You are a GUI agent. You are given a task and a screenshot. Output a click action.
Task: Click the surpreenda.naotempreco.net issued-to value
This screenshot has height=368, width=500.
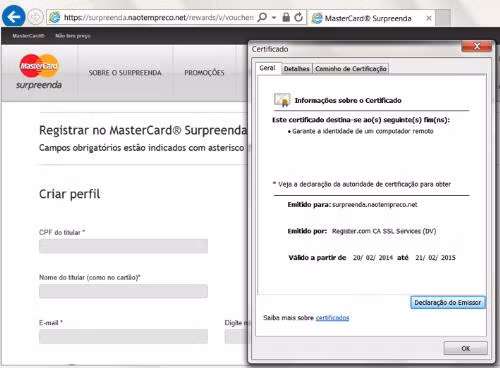coord(375,205)
